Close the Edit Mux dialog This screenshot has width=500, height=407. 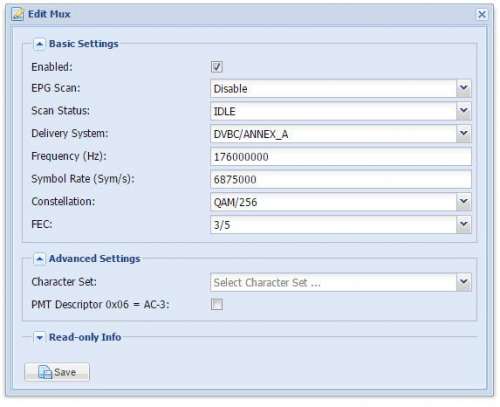pyautogui.click(x=482, y=14)
